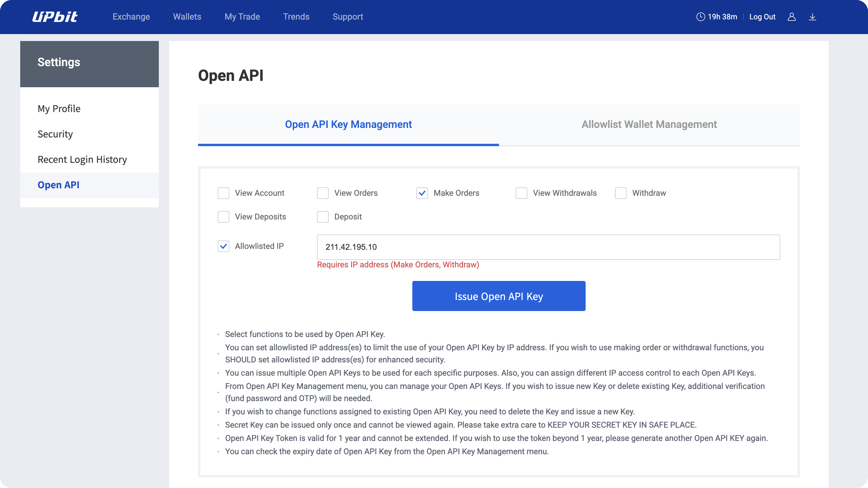
Task: Click the Log Out link
Action: [x=762, y=17]
